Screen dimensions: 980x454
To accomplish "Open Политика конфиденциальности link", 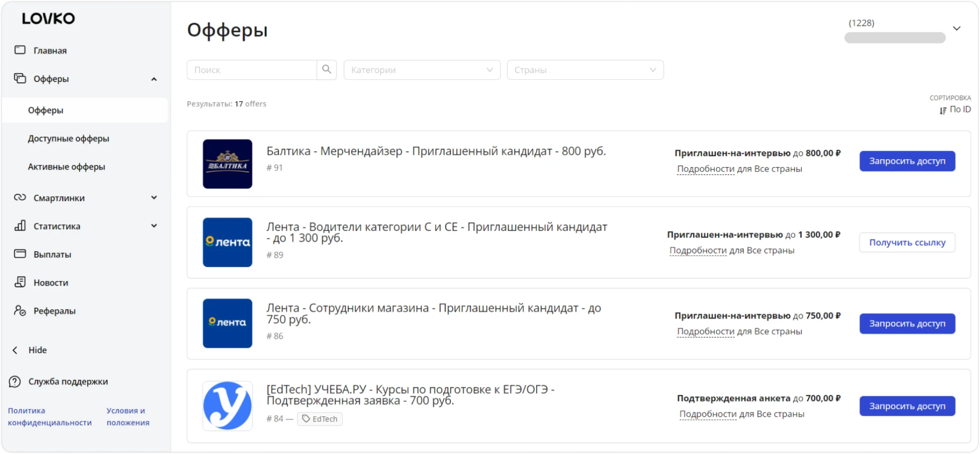I will (x=50, y=416).
